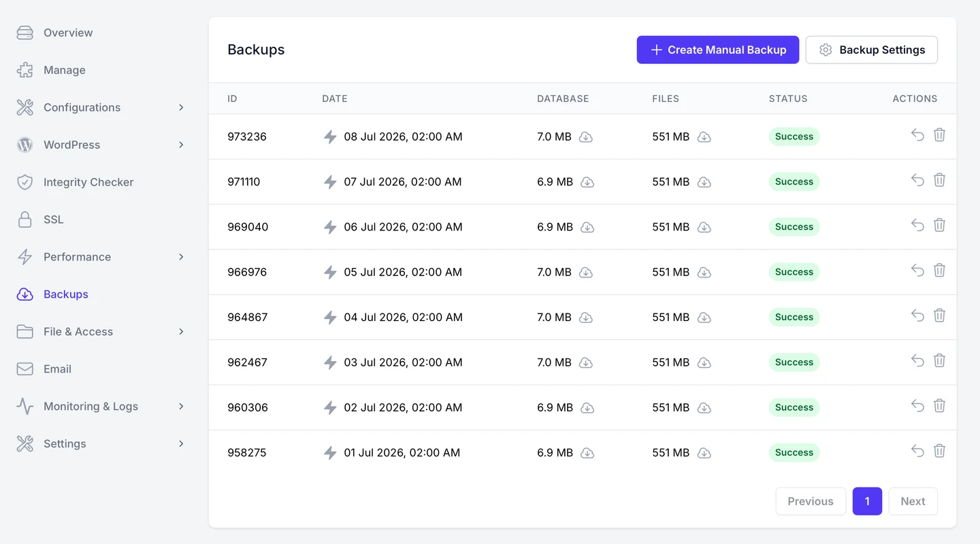Delete backup 962467

tap(939, 360)
